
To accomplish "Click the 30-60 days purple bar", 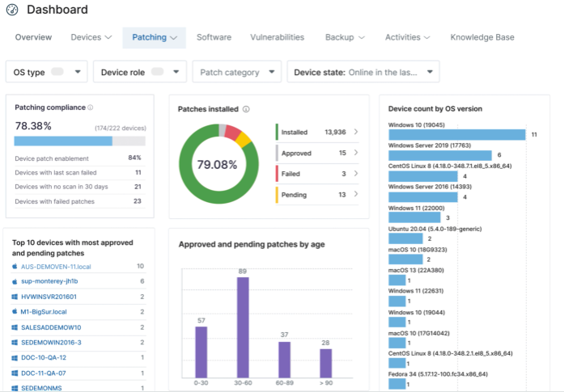I will [x=243, y=327].
